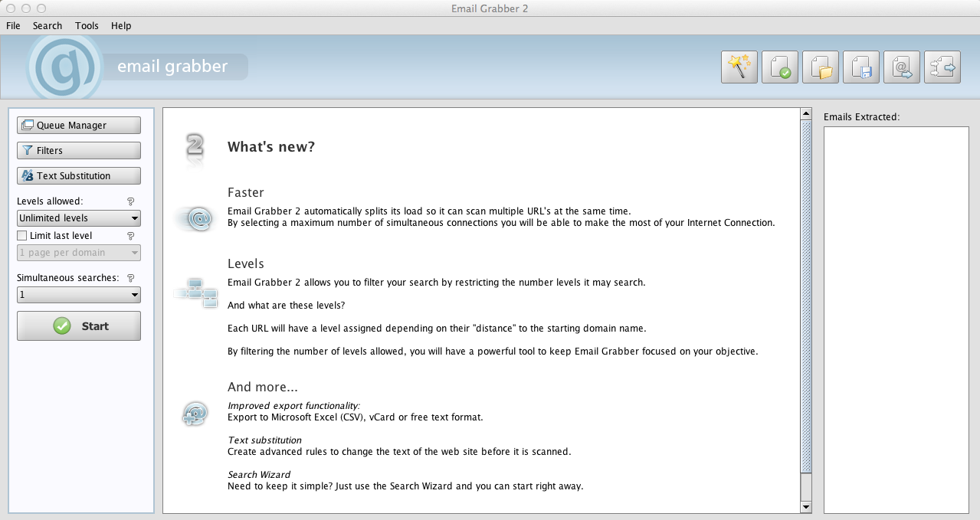Click the Simultaneous searches label
The width and height of the screenshot is (980, 520).
68,278
